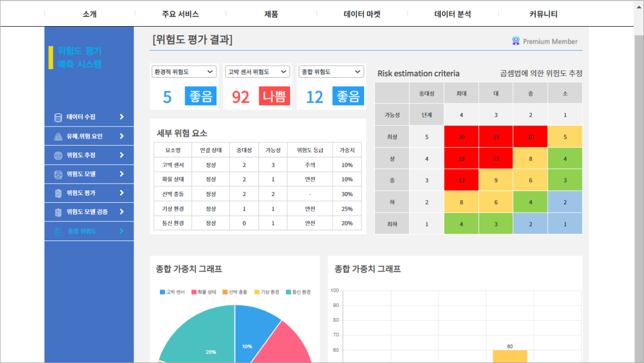
Task: Click the 데이터 수집 database icon
Action: tap(58, 117)
